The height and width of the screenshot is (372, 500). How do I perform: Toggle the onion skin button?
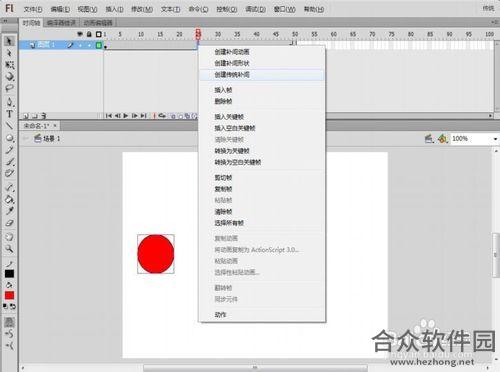point(173,116)
